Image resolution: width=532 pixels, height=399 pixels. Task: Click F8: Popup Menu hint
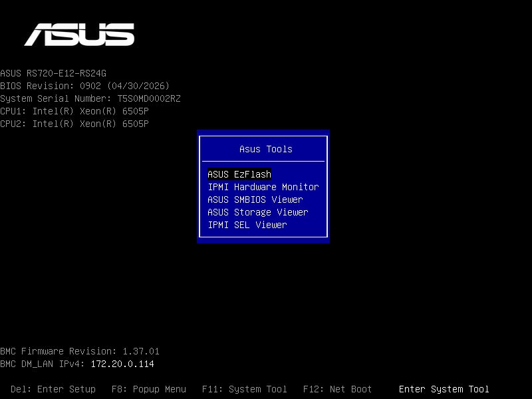(149, 389)
